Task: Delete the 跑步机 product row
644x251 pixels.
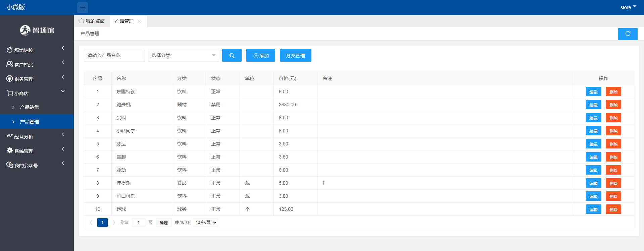Action: click(x=613, y=105)
